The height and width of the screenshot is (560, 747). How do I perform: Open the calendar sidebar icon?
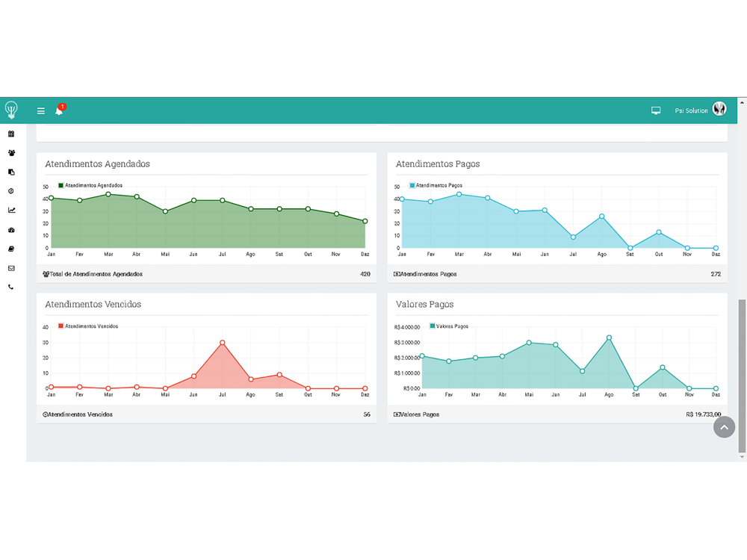[x=11, y=134]
